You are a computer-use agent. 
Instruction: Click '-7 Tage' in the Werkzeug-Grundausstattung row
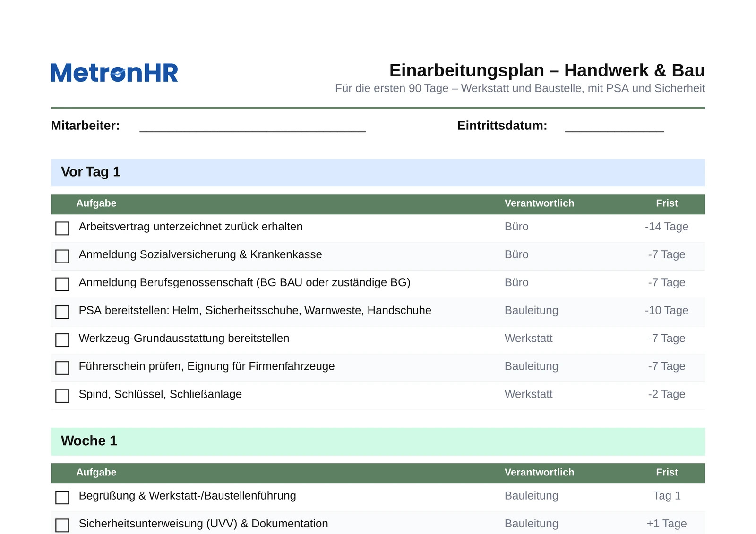667,338
